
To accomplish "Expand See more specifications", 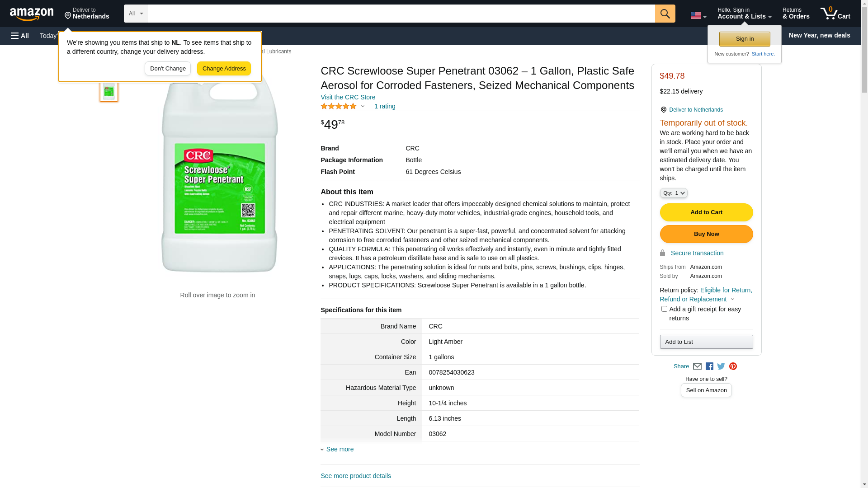I will 340,449.
